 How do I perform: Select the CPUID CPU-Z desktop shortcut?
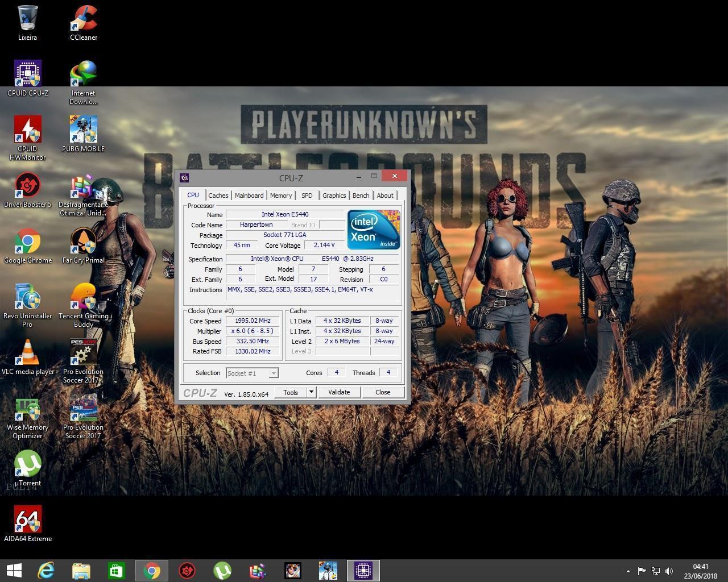27,78
